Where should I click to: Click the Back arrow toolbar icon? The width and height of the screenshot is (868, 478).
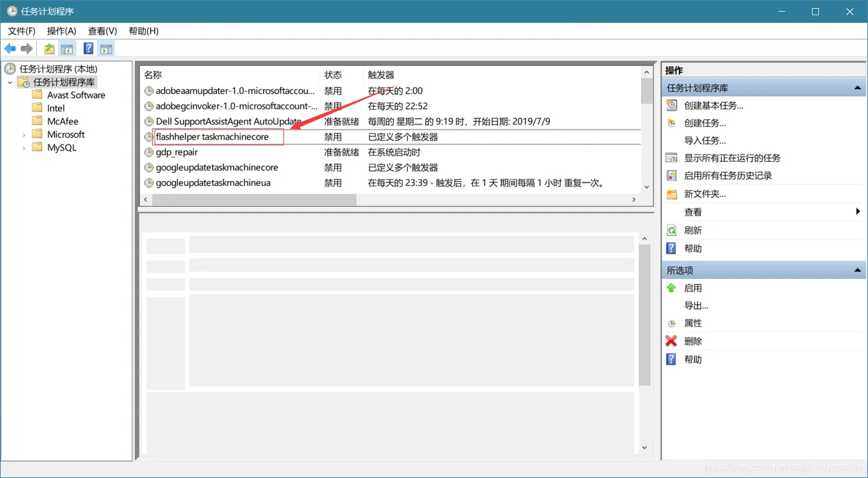[11, 49]
